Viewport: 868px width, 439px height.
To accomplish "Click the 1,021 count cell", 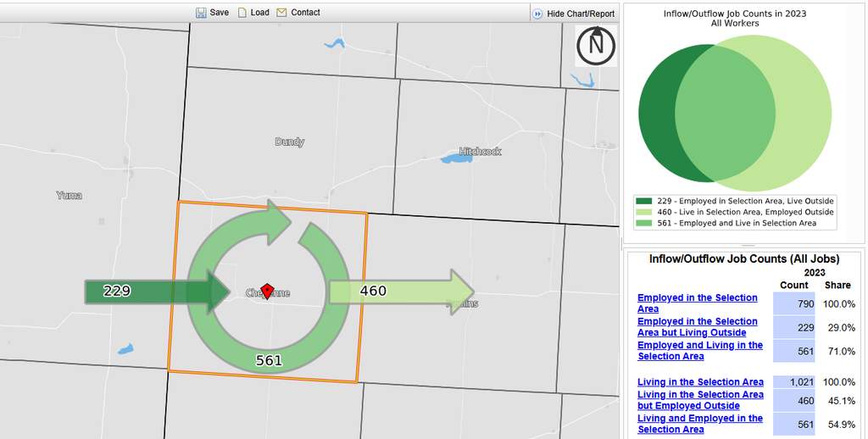I will pyautogui.click(x=793, y=382).
